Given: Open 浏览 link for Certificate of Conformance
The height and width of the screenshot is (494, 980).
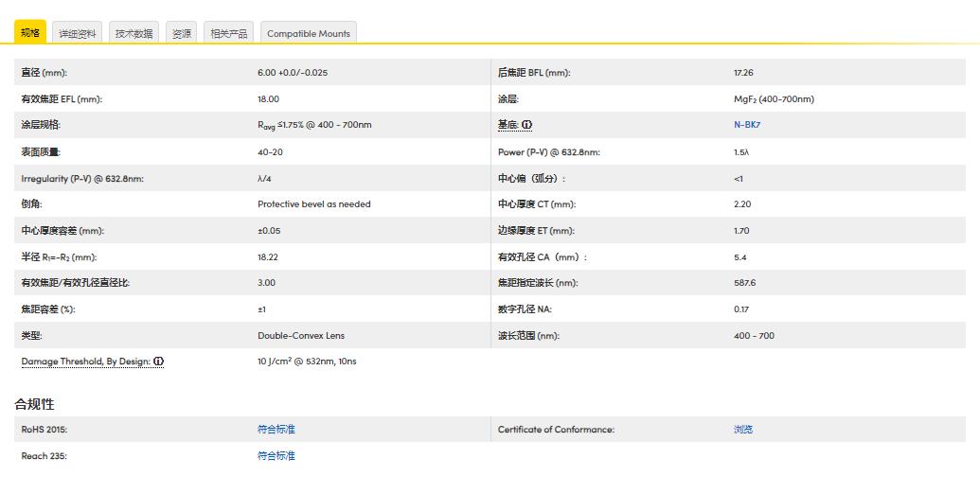Looking at the screenshot, I should click(x=743, y=430).
